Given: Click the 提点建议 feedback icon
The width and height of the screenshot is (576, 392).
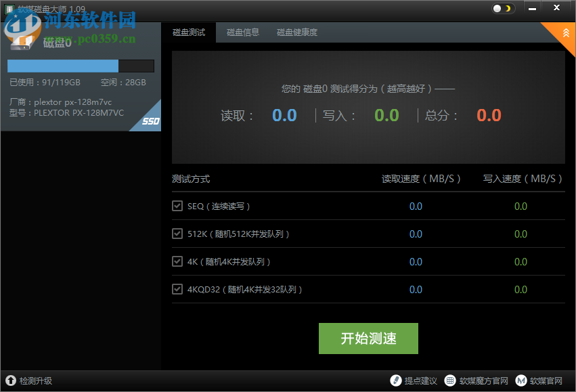Looking at the screenshot, I should click(396, 380).
